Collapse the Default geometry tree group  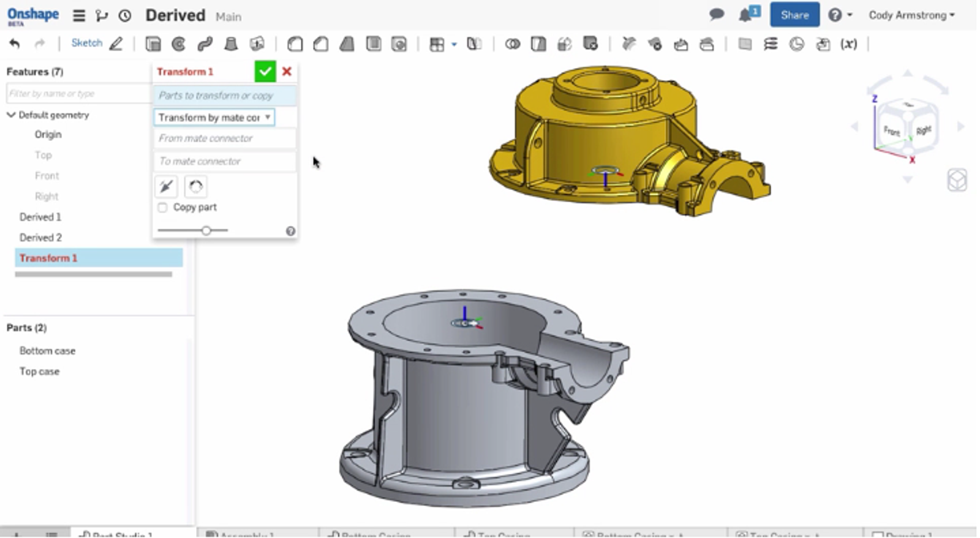coord(11,115)
